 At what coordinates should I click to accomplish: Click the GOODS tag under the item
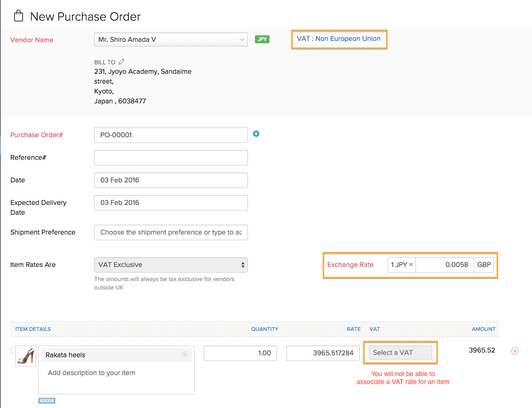pyautogui.click(x=47, y=400)
